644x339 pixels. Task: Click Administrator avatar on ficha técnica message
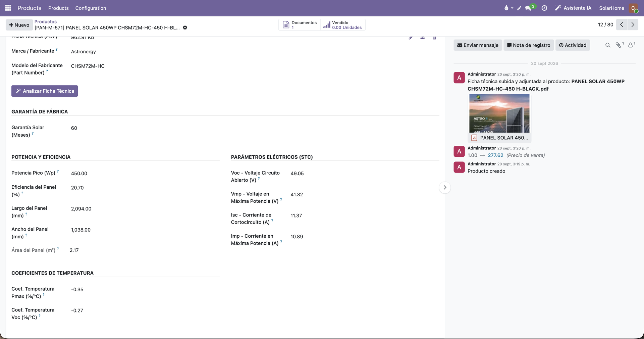459,78
